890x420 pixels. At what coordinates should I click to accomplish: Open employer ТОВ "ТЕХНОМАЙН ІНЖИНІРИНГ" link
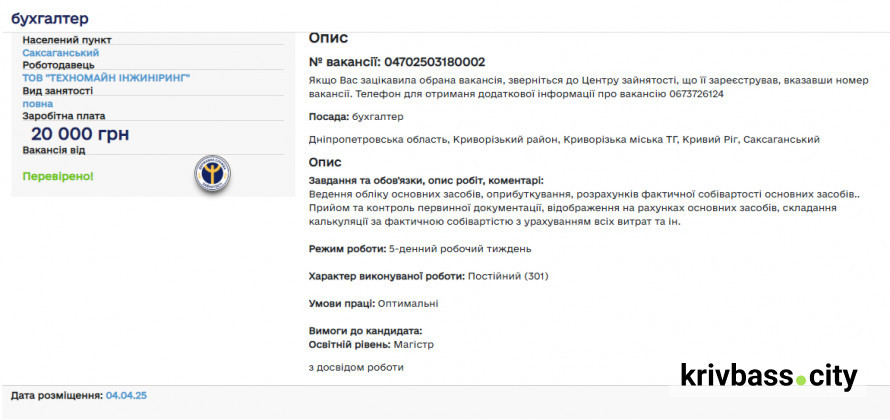pos(106,77)
